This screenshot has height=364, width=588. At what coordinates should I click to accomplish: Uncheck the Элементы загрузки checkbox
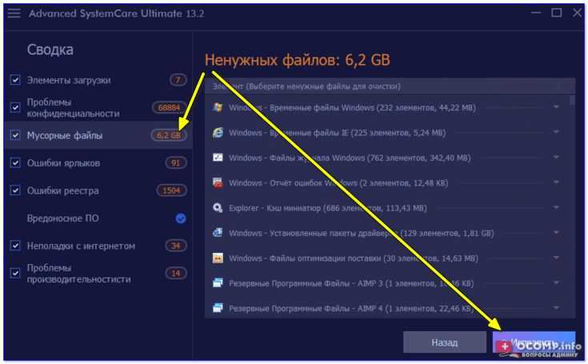coord(15,80)
